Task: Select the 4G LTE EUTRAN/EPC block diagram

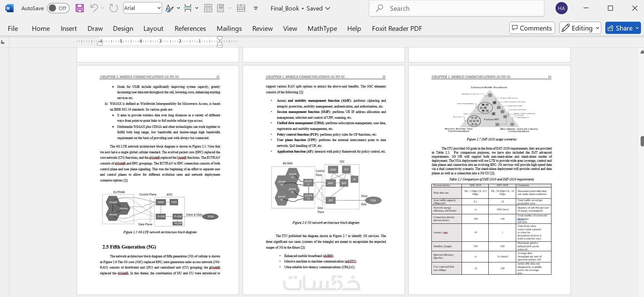Action: coord(160,208)
